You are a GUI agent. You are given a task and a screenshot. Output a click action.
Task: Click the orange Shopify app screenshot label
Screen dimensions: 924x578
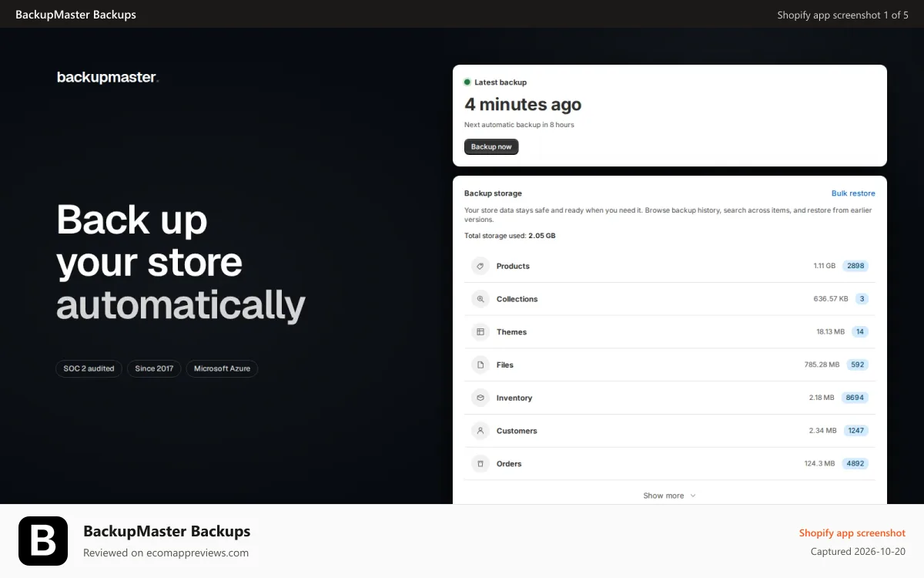tap(852, 533)
